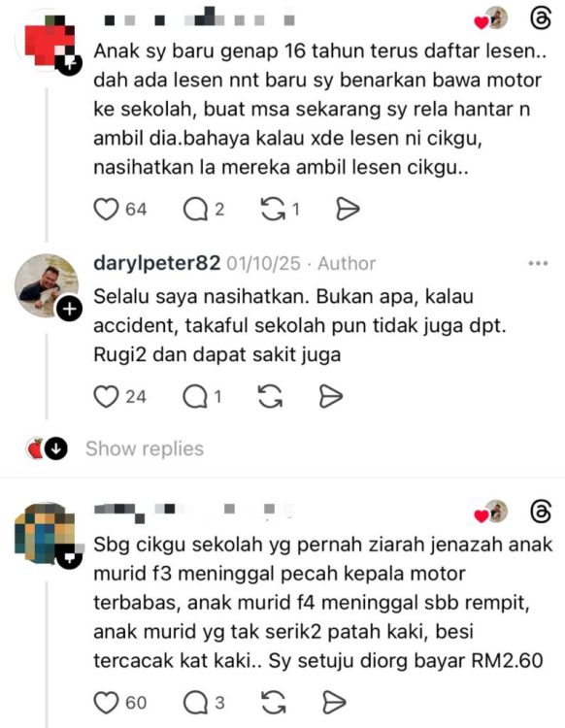The image size is (565, 728).
Task: Follow darylpeter82 using plus badge on avatar
Action: pyautogui.click(x=70, y=309)
